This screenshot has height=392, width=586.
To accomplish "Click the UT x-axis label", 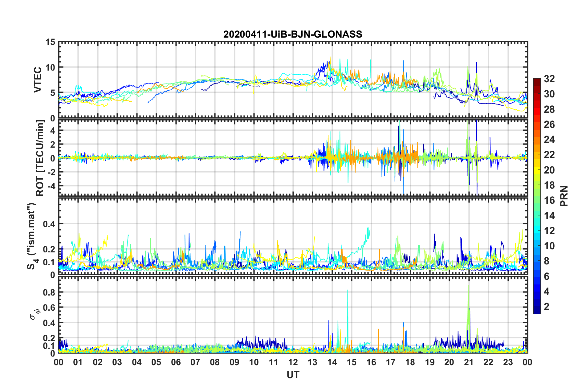I will [293, 375].
